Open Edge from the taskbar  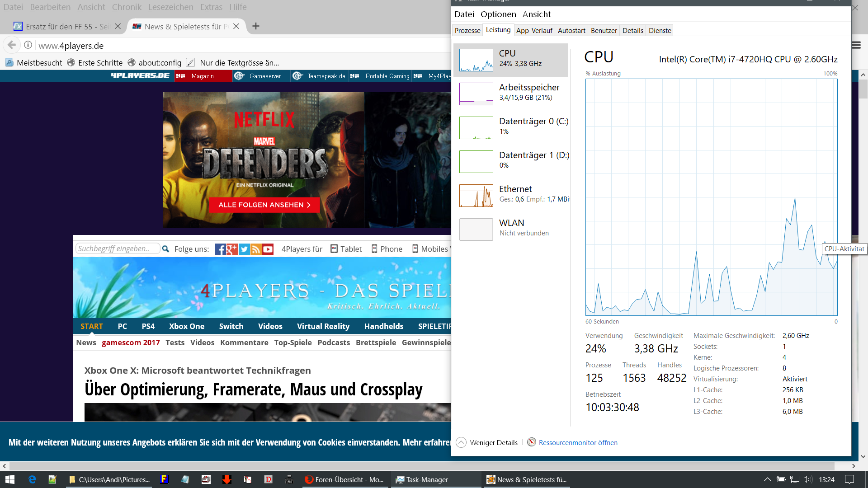(x=32, y=479)
